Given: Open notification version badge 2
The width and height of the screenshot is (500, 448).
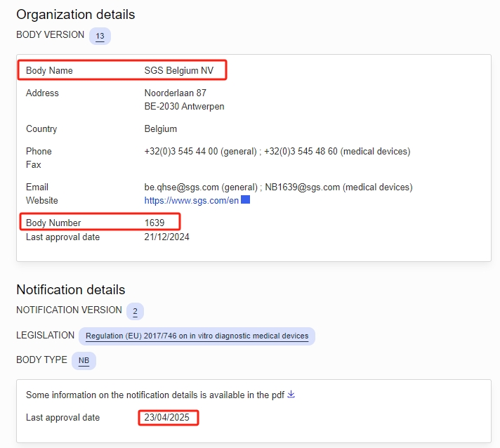Looking at the screenshot, I should pos(135,311).
